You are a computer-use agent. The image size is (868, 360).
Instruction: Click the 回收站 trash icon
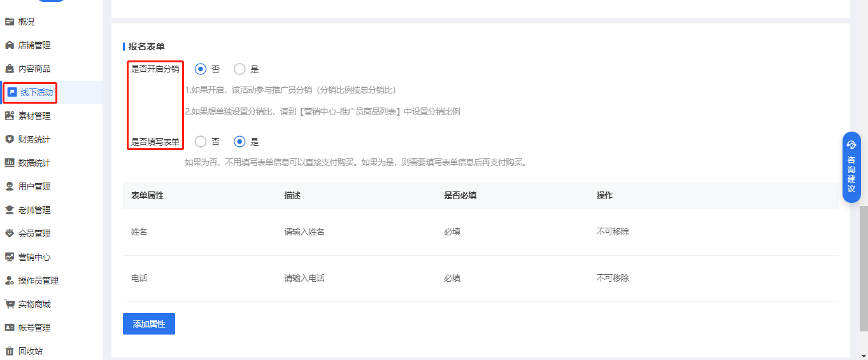10,351
